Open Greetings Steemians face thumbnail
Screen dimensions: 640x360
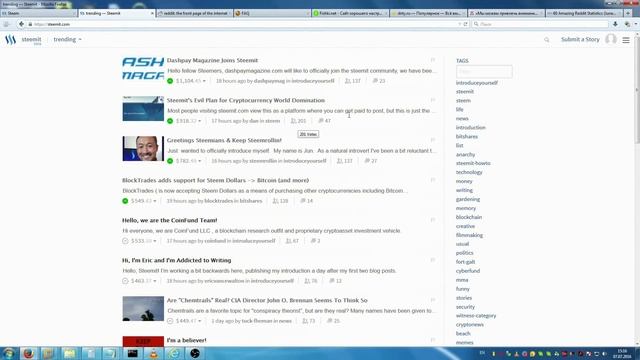coord(143,148)
